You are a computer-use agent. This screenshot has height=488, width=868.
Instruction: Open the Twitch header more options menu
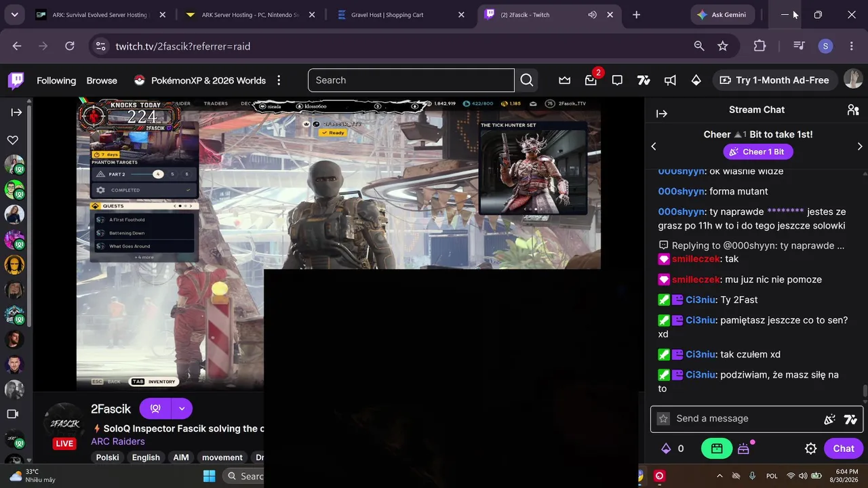[x=279, y=80]
